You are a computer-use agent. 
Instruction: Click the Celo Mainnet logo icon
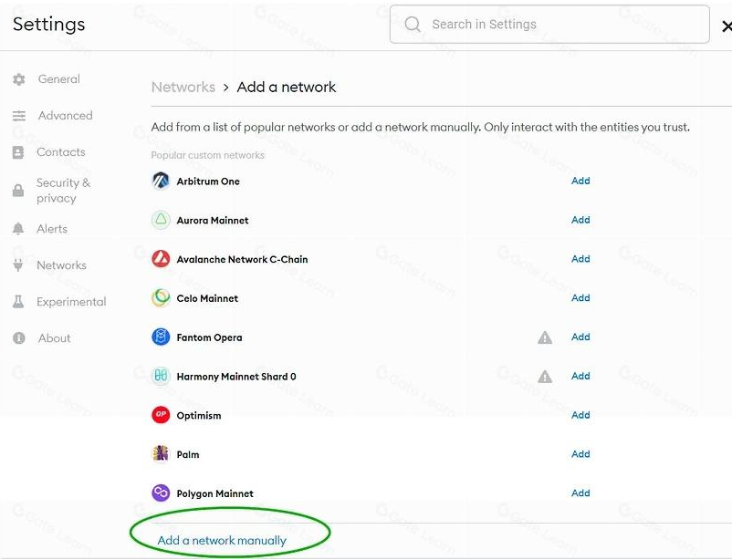pos(161,298)
